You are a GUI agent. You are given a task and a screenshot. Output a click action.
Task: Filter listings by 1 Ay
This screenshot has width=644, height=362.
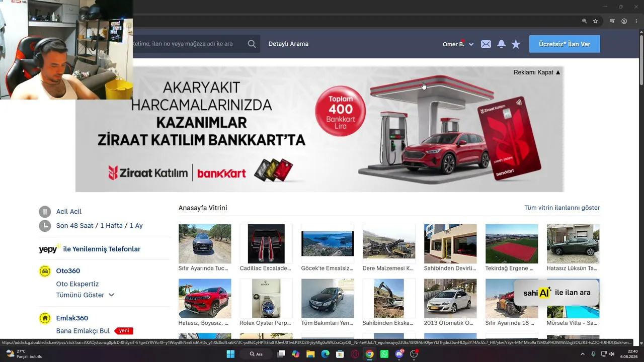click(x=136, y=226)
